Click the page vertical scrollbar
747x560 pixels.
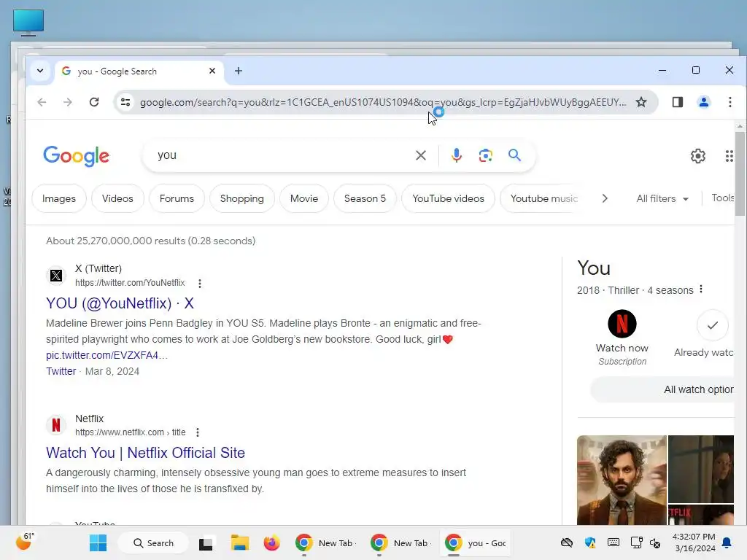[740, 174]
